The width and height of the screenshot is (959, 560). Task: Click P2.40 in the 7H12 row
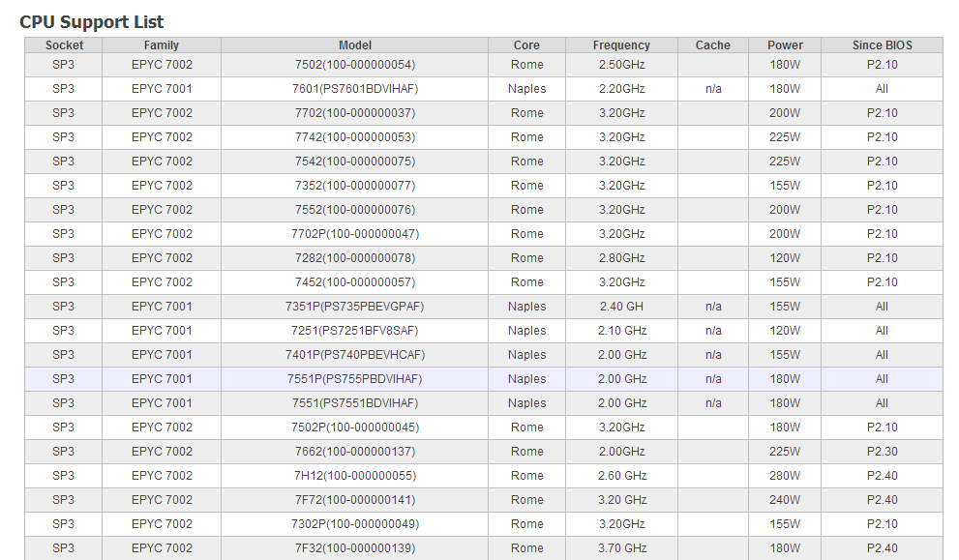click(x=882, y=476)
